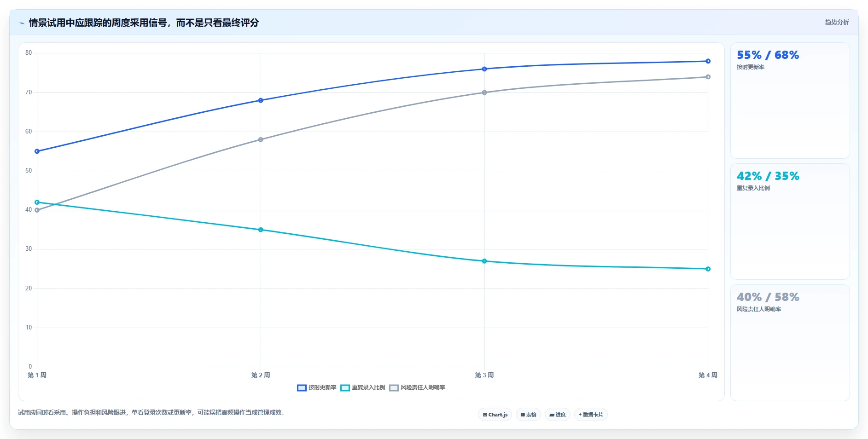This screenshot has height=439, width=868.
Task: Select the 按时更新率 point at 第 4 周
Action: pos(708,61)
